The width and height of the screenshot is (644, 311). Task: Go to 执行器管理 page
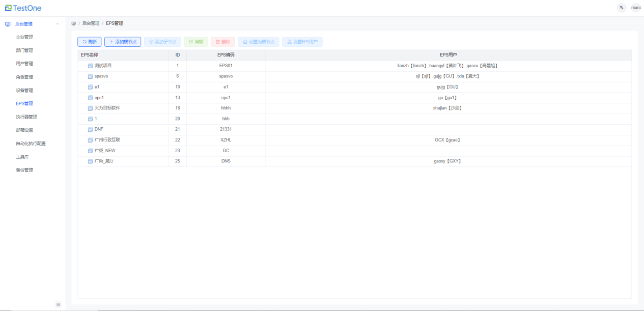click(x=26, y=117)
